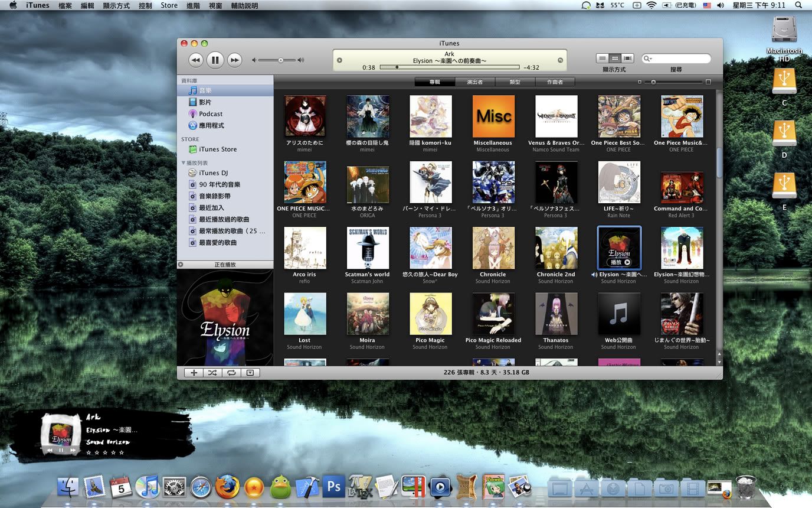
Task: Select the 演出者 tab
Action: click(x=475, y=82)
